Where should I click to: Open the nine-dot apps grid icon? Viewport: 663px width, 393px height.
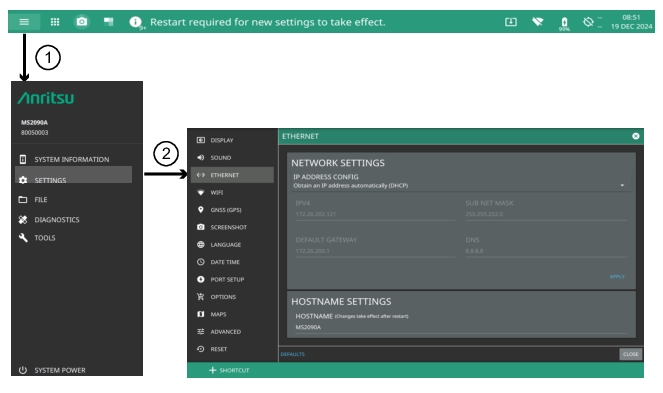pos(55,22)
